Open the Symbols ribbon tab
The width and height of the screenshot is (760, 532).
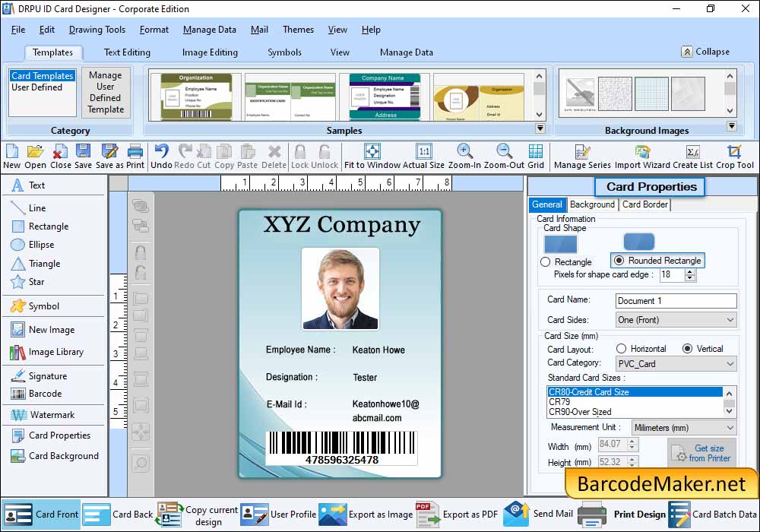[x=284, y=52]
